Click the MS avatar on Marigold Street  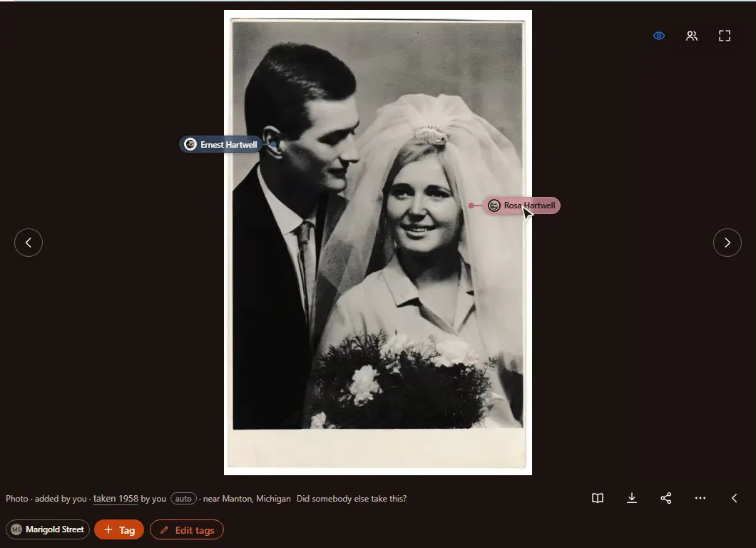[x=16, y=529]
